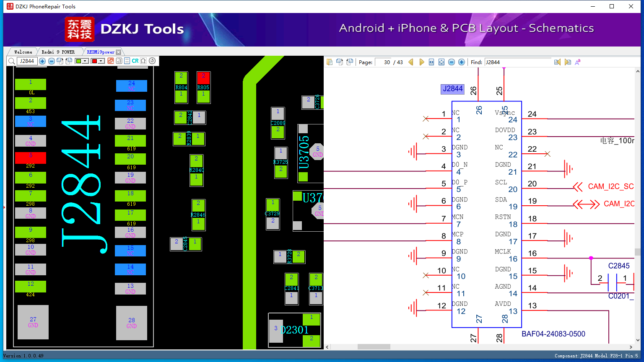Zoom in on the PCB layout view

[x=42, y=61]
